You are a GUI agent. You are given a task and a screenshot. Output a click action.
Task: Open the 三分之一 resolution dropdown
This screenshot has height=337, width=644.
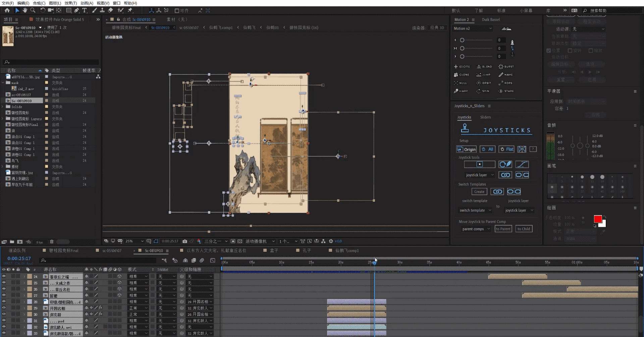click(x=216, y=241)
